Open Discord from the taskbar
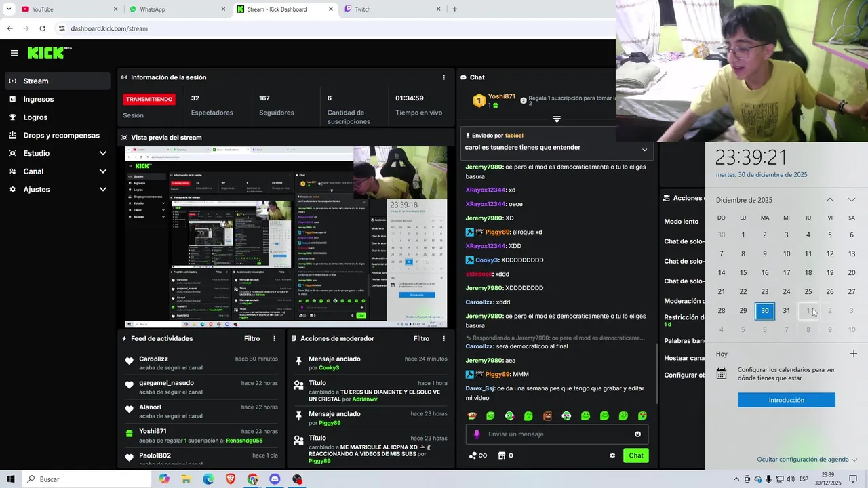 tap(275, 479)
